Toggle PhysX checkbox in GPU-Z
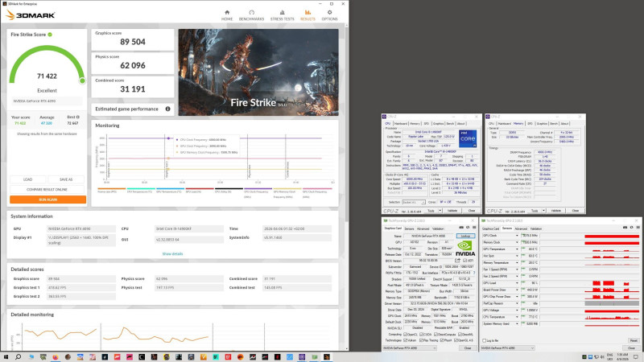The image size is (644, 362). (442, 340)
